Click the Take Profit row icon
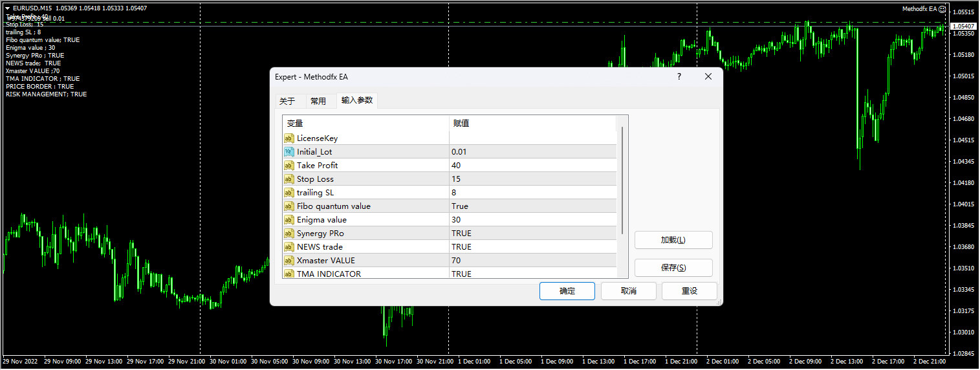 (x=289, y=166)
